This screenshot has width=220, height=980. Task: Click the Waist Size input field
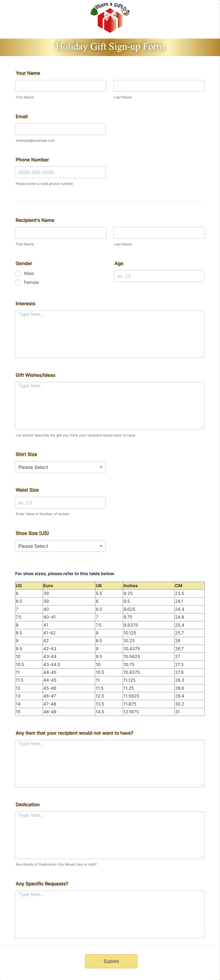click(60, 502)
